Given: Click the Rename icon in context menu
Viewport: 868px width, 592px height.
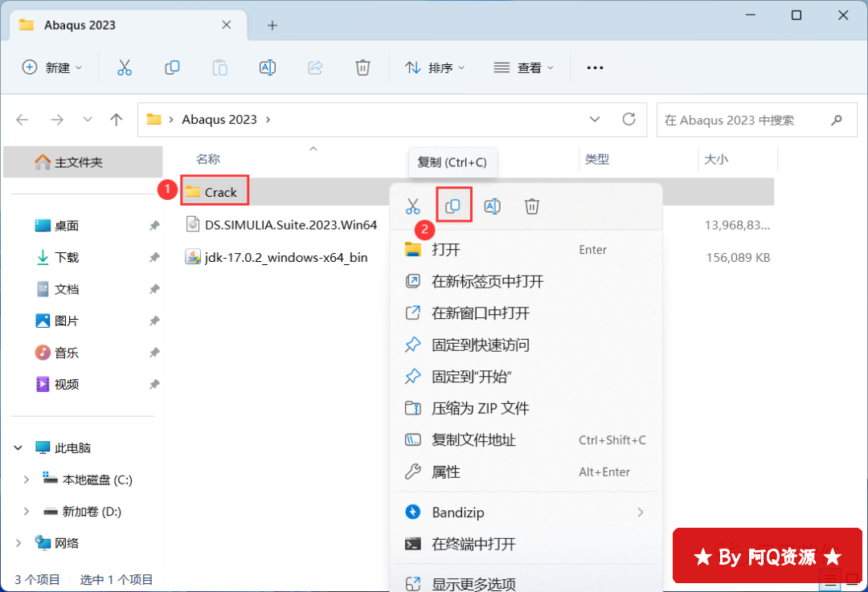Looking at the screenshot, I should click(x=492, y=206).
